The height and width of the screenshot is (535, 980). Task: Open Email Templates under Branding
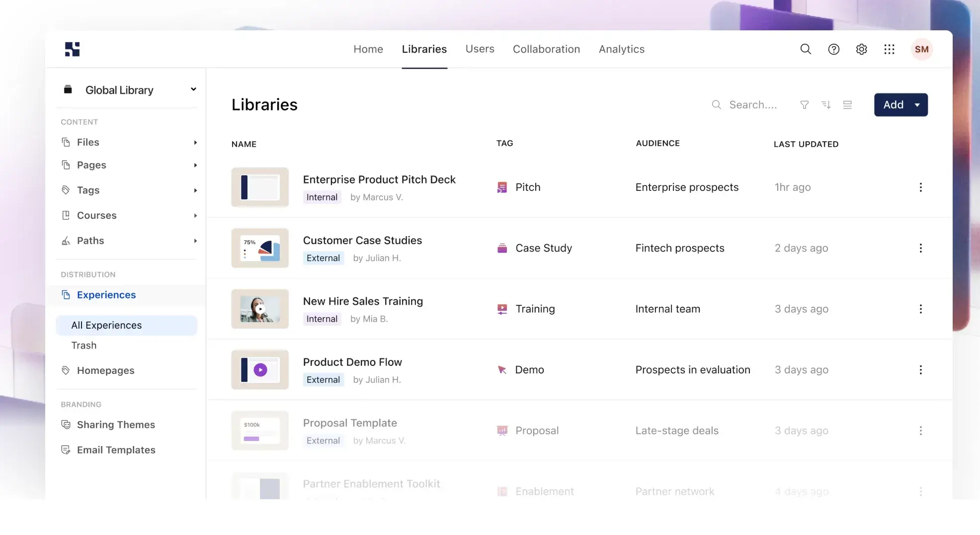(116, 450)
